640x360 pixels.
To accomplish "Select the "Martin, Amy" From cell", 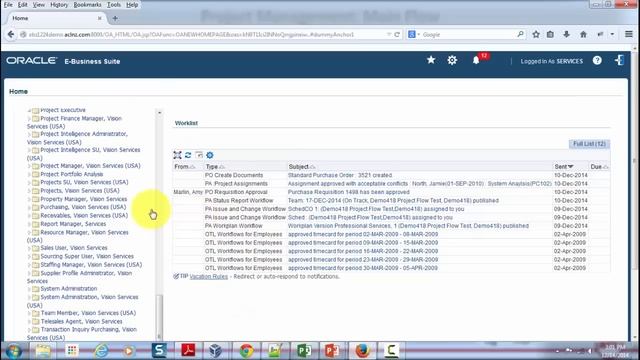I will click(188, 192).
